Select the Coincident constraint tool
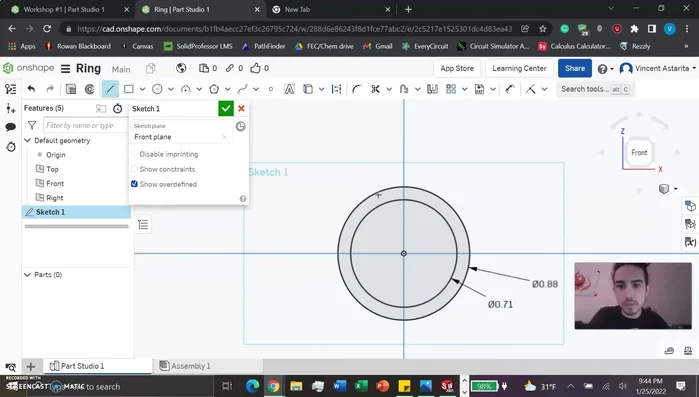 530,89
